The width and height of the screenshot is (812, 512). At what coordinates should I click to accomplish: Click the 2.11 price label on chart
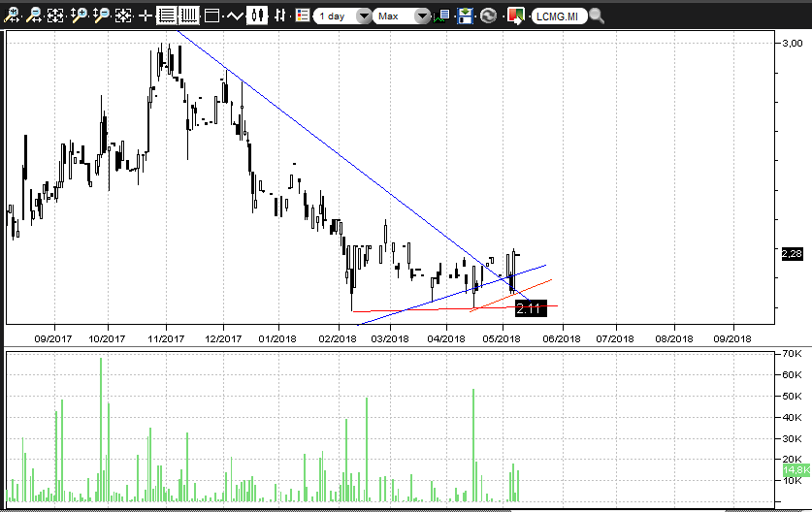pyautogui.click(x=531, y=308)
